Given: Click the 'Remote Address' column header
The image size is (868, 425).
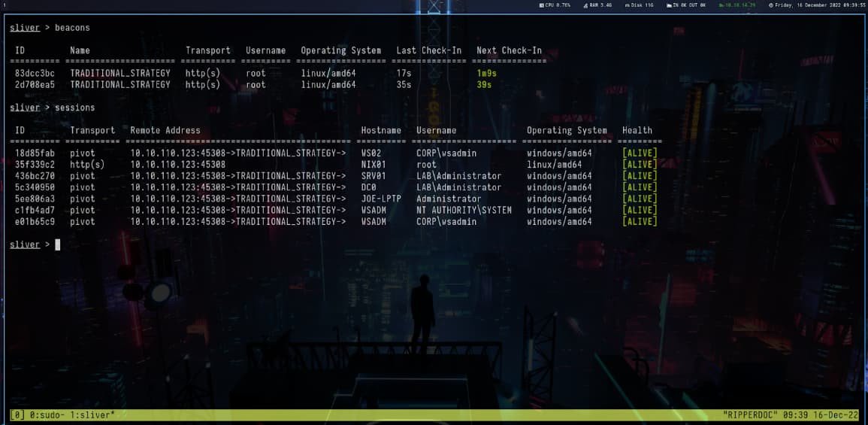Looking at the screenshot, I should [165, 130].
